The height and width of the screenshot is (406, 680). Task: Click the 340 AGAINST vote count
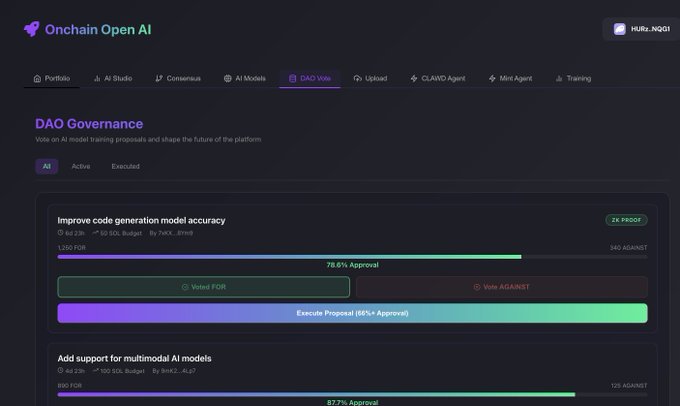pos(628,248)
